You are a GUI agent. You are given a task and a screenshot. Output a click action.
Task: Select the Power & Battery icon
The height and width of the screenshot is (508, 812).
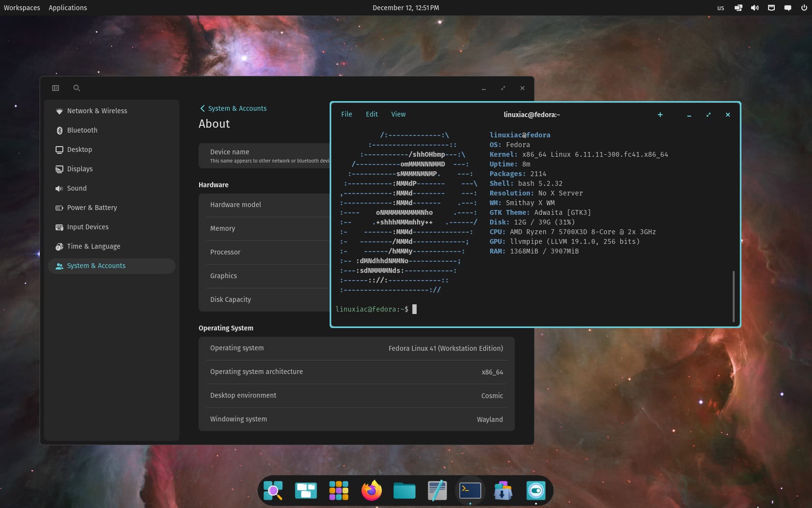pyautogui.click(x=59, y=208)
